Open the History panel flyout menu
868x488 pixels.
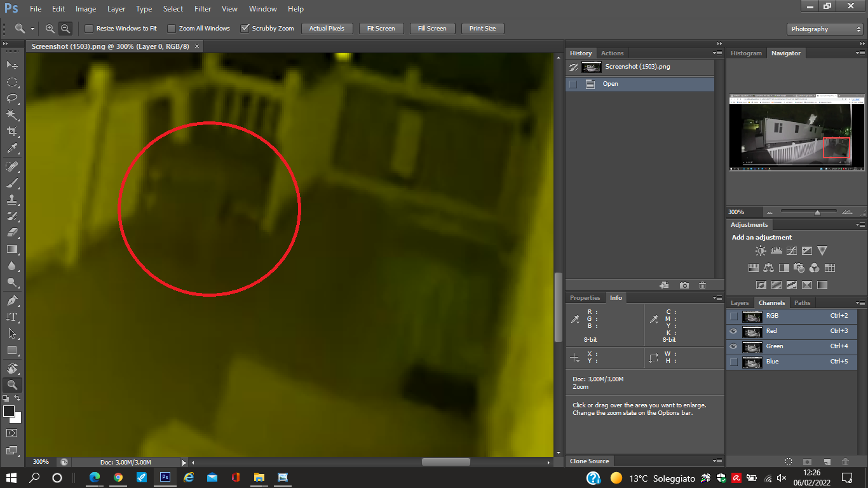[717, 53]
